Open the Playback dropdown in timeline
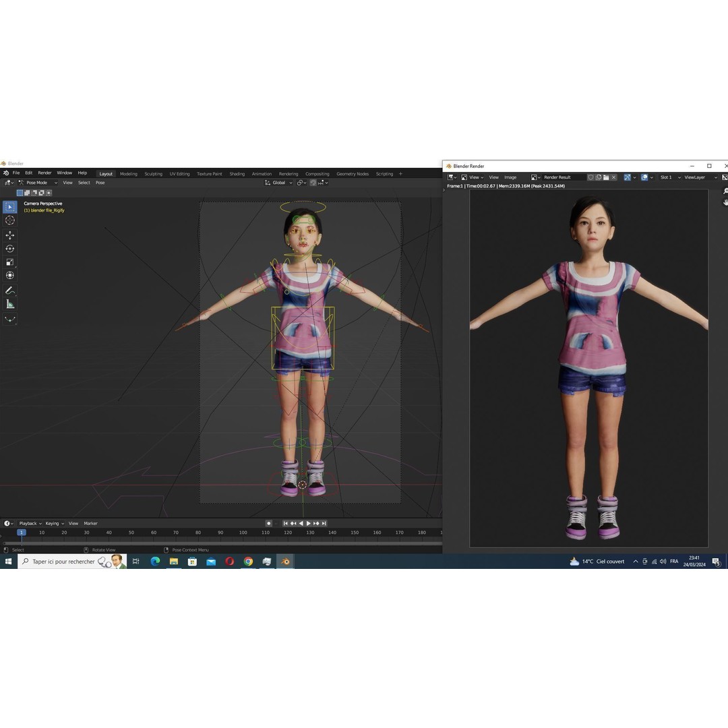 30,523
